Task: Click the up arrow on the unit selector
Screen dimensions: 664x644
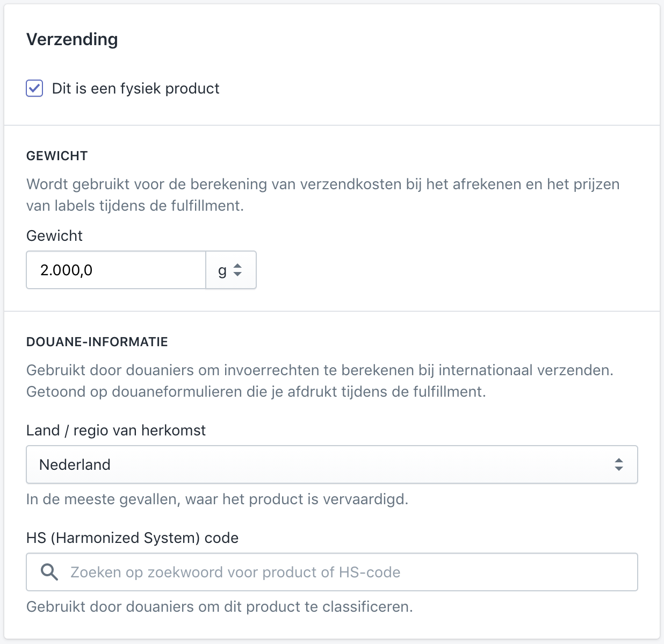Action: pyautogui.click(x=238, y=266)
